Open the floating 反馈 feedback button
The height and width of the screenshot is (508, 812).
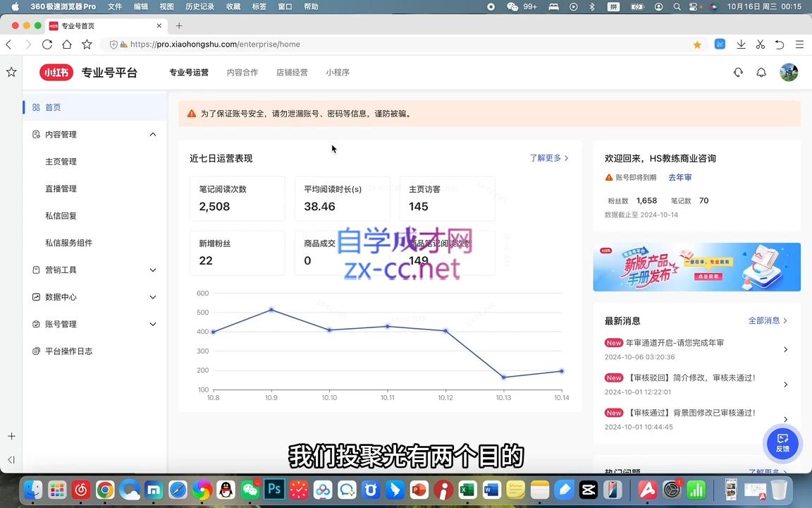pyautogui.click(x=782, y=442)
